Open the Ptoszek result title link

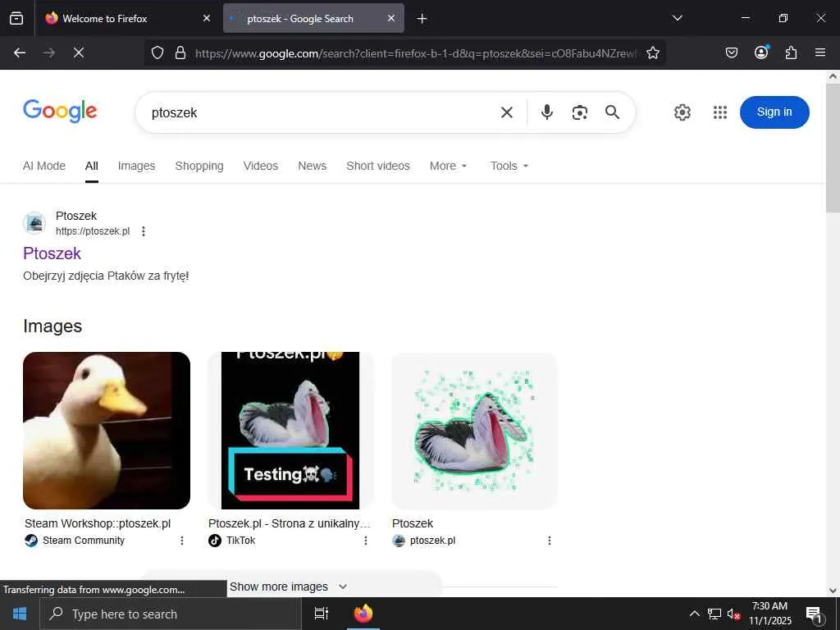(x=52, y=253)
